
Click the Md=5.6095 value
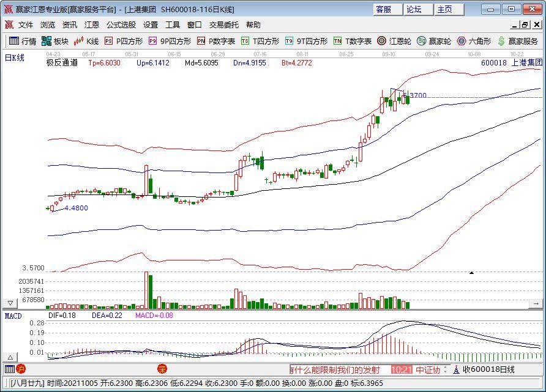[201, 63]
